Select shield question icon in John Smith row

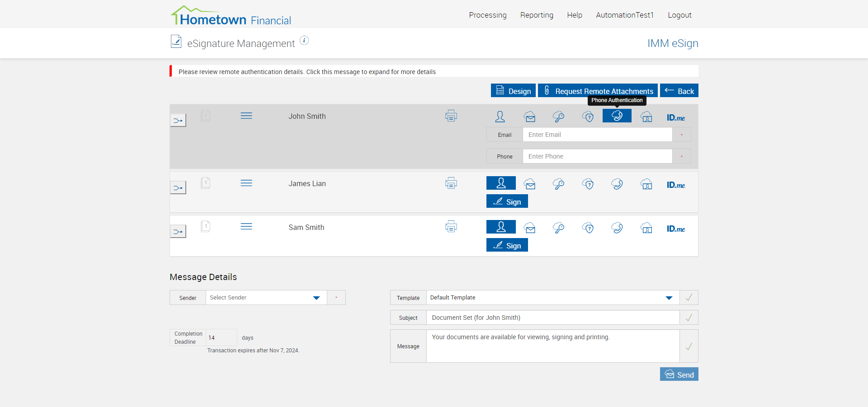point(588,117)
